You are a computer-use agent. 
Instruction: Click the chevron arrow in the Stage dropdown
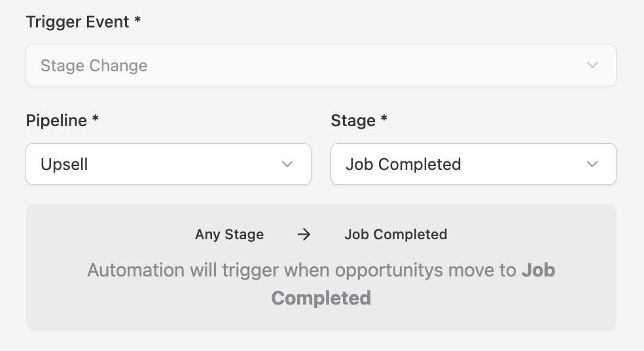592,164
